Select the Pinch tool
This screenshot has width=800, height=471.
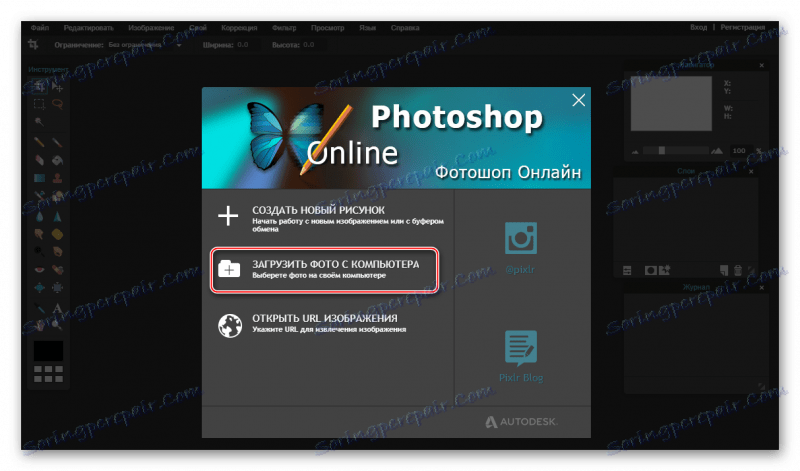click(57, 287)
